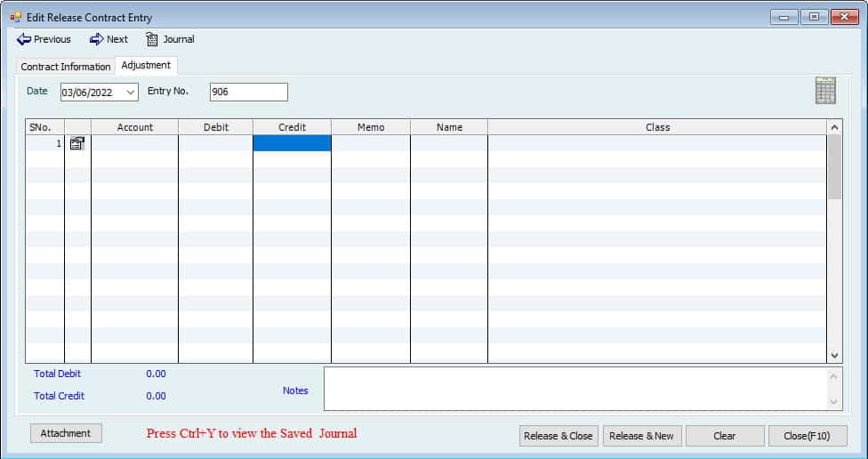Click the row 1 lookup icon

(77, 144)
